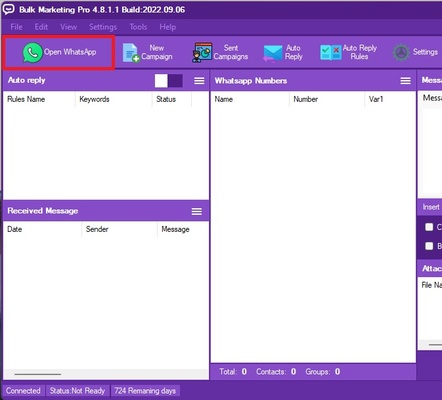Click the Var1 column header
This screenshot has height=400, width=442.
(376, 99)
